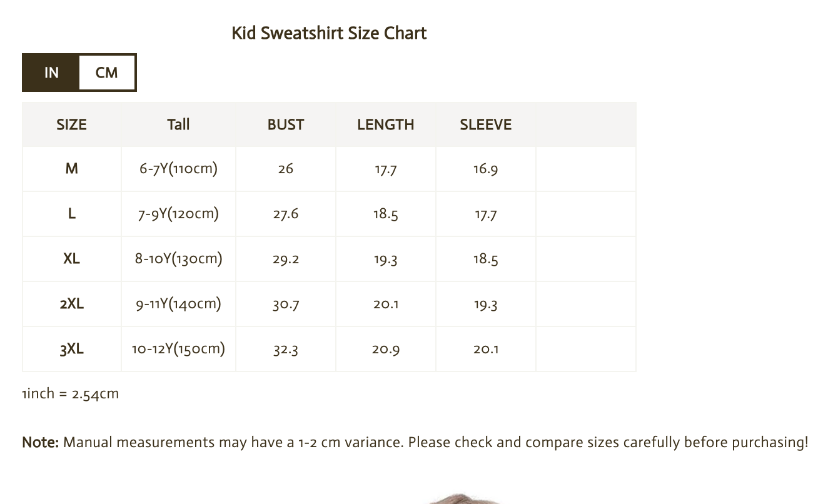The image size is (838, 504).
Task: Select the 3XL size row label
Action: (x=71, y=349)
